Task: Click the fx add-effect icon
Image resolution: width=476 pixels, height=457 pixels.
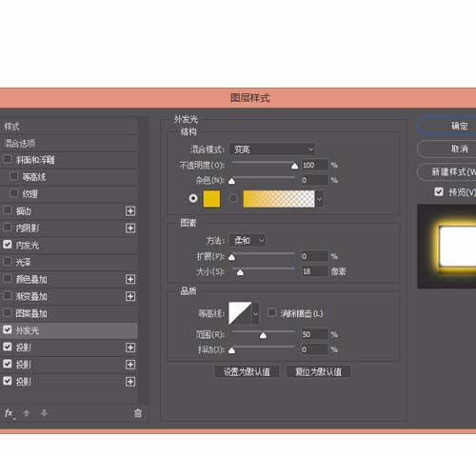Action: pyautogui.click(x=10, y=413)
